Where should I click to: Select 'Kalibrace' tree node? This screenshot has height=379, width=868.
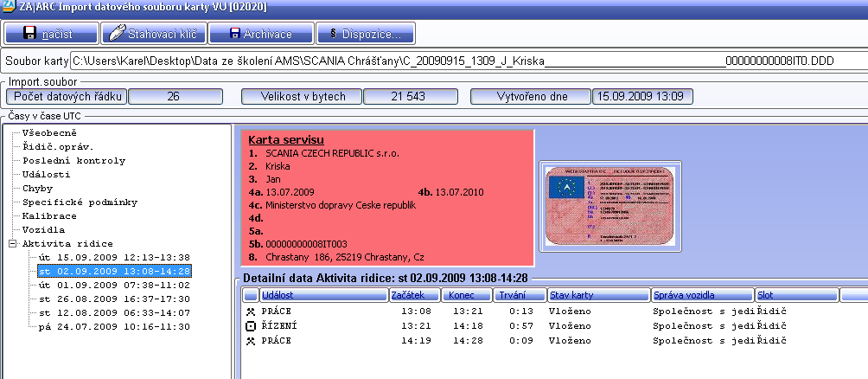49,216
